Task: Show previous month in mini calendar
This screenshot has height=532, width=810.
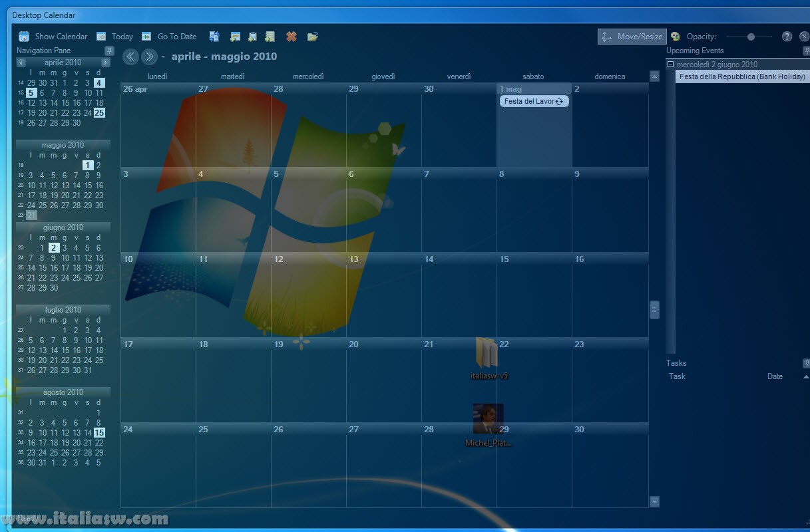Action: [21, 63]
